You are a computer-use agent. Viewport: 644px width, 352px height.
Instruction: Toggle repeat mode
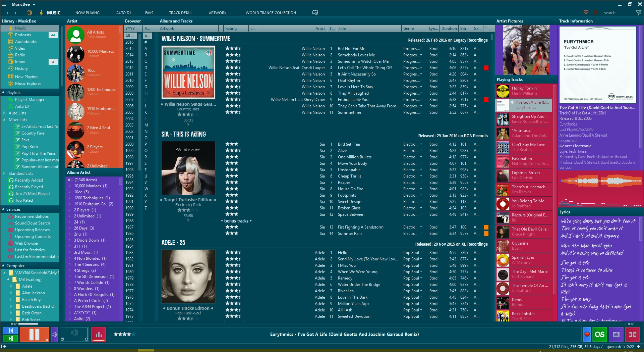[x=616, y=335]
